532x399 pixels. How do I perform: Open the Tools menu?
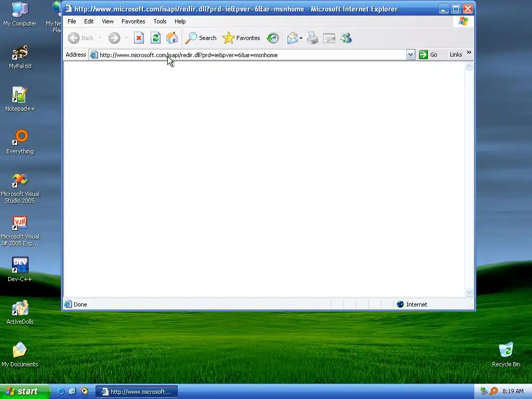(160, 21)
